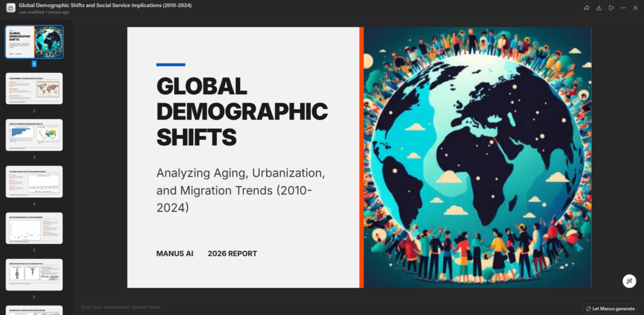
Task: Click the slides file icon beside the title
Action: (x=9, y=8)
